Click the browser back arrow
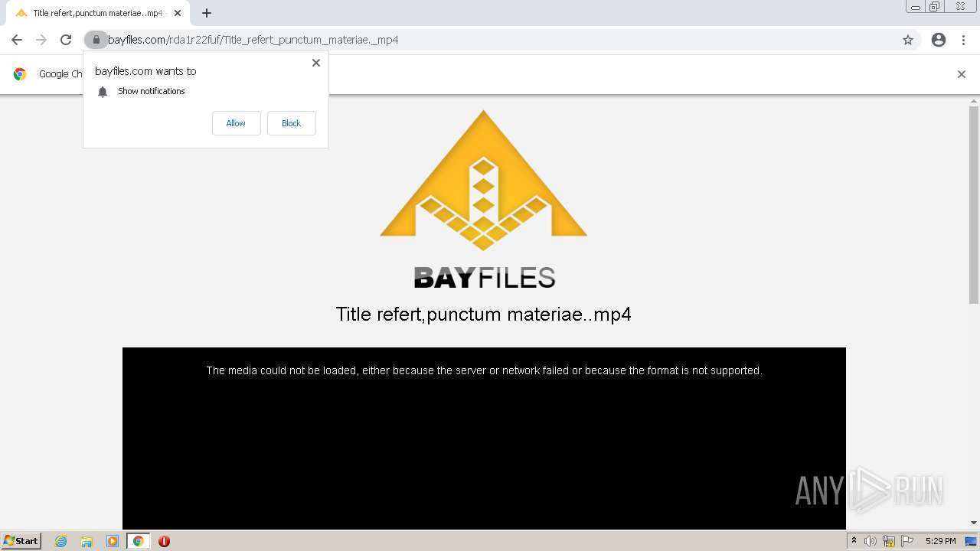The image size is (980, 551). coord(17,40)
